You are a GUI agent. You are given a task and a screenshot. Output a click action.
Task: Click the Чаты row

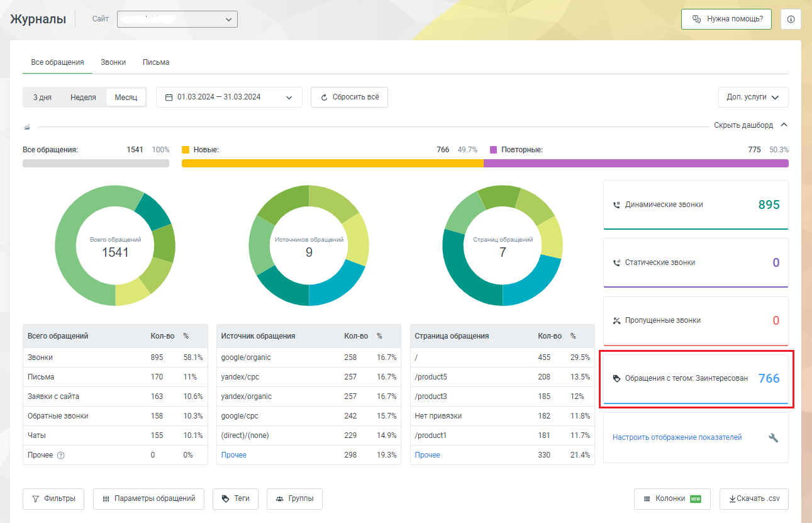click(x=115, y=436)
